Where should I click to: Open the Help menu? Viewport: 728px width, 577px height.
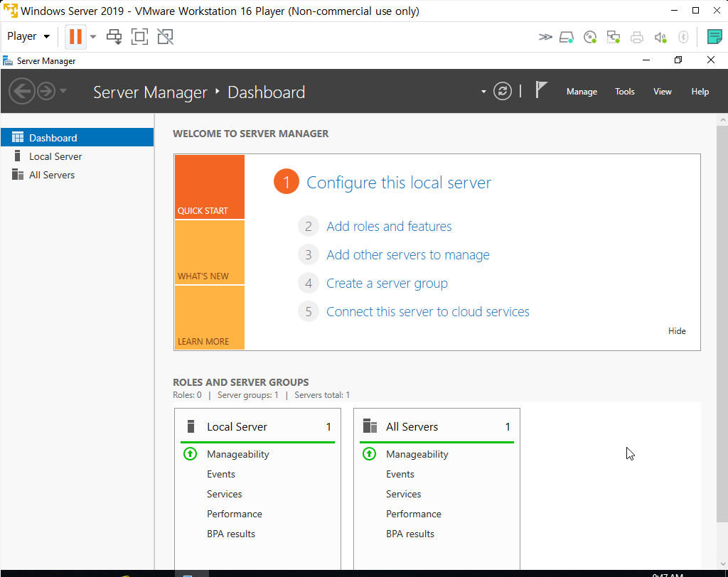coord(700,92)
